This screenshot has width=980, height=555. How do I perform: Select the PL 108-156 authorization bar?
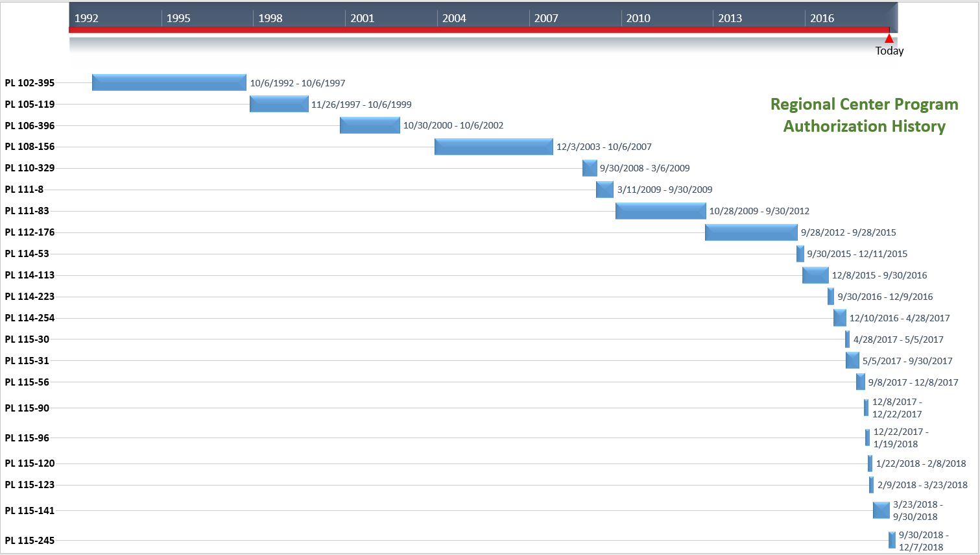tap(494, 147)
